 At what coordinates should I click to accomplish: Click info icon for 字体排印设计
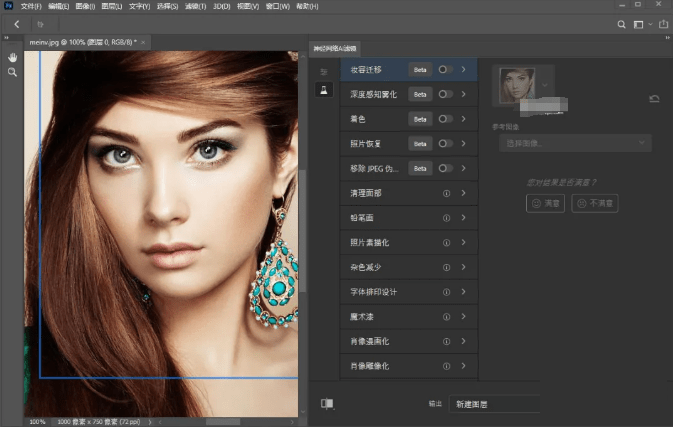click(x=446, y=292)
